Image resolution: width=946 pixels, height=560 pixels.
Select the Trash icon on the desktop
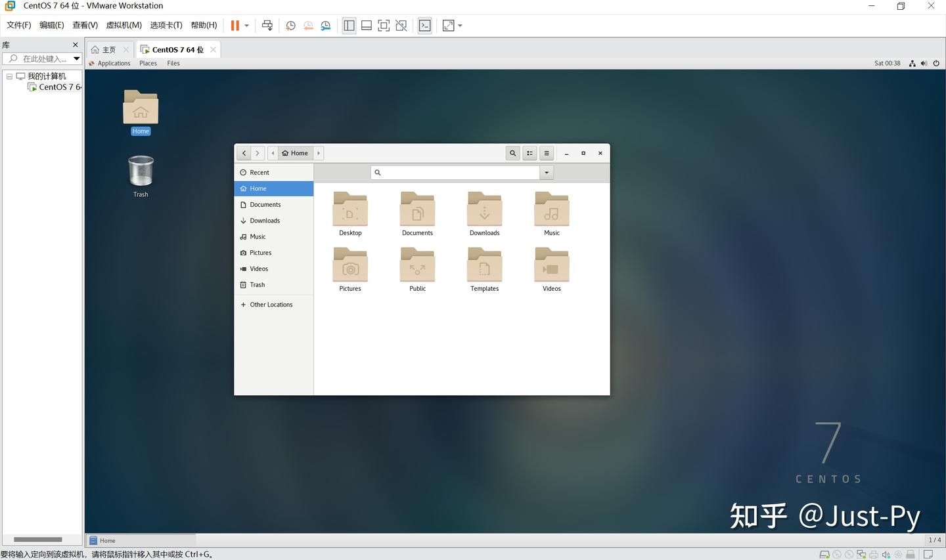point(141,176)
